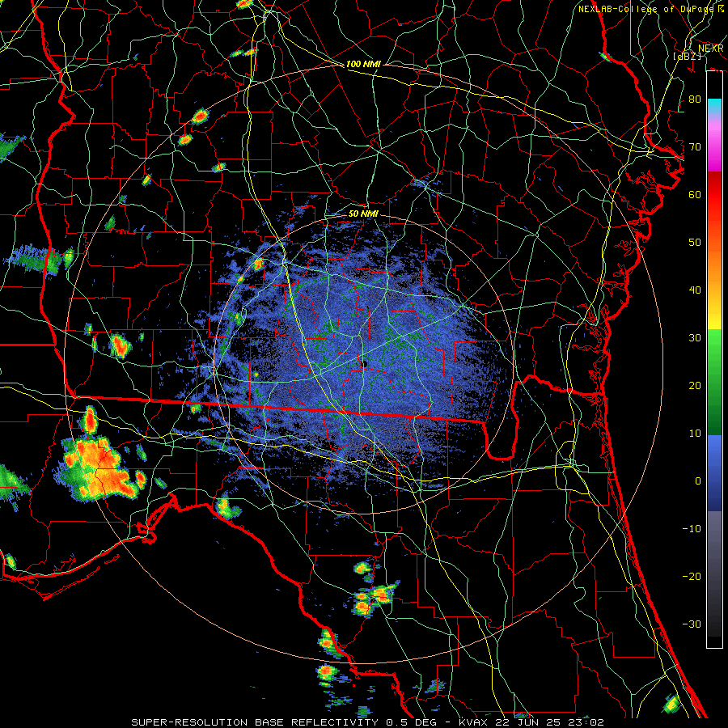Click the dBZ units label
Screen dimensions: 728x728
click(x=687, y=57)
